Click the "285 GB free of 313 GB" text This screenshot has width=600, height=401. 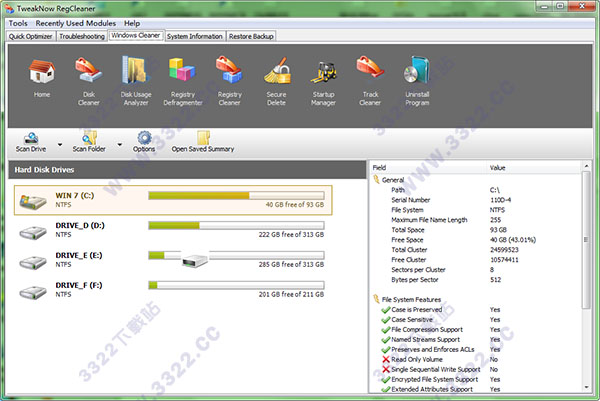point(291,264)
